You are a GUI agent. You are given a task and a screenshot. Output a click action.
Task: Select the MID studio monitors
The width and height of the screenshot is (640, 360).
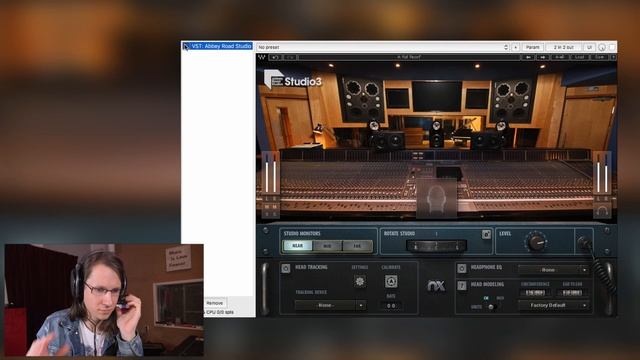327,246
